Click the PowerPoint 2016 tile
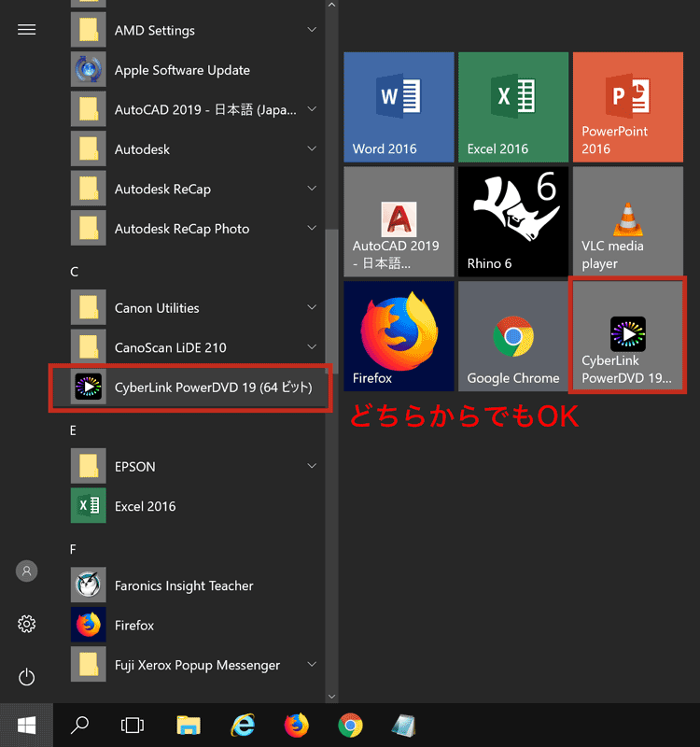This screenshot has width=700, height=747. point(627,106)
